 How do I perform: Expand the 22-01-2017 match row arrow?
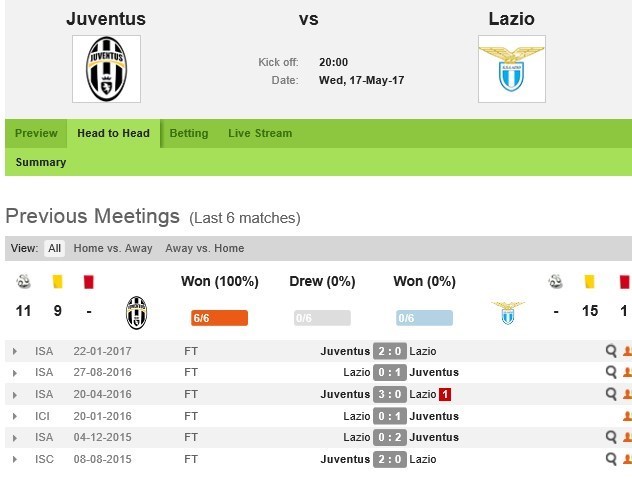click(x=14, y=351)
